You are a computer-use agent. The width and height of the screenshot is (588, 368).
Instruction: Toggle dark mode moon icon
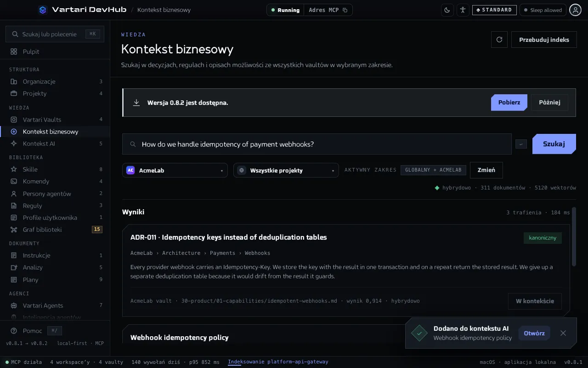[447, 10]
